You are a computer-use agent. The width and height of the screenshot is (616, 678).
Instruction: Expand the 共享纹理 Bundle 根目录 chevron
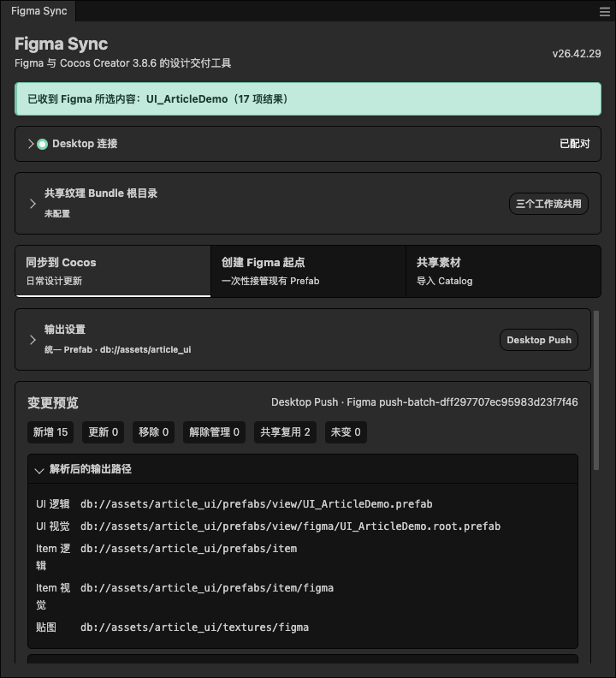click(33, 204)
